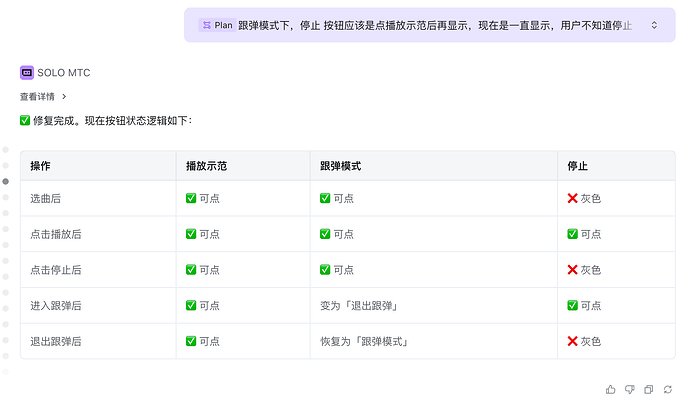Open the 查看详情 details link
Screen dimensions: 690x400
pos(37,96)
